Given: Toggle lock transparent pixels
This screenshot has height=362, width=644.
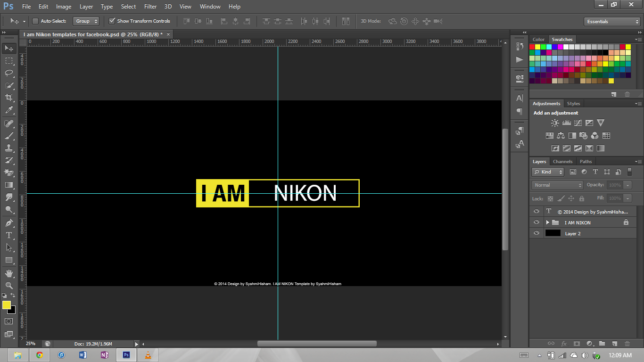Looking at the screenshot, I should [550, 198].
